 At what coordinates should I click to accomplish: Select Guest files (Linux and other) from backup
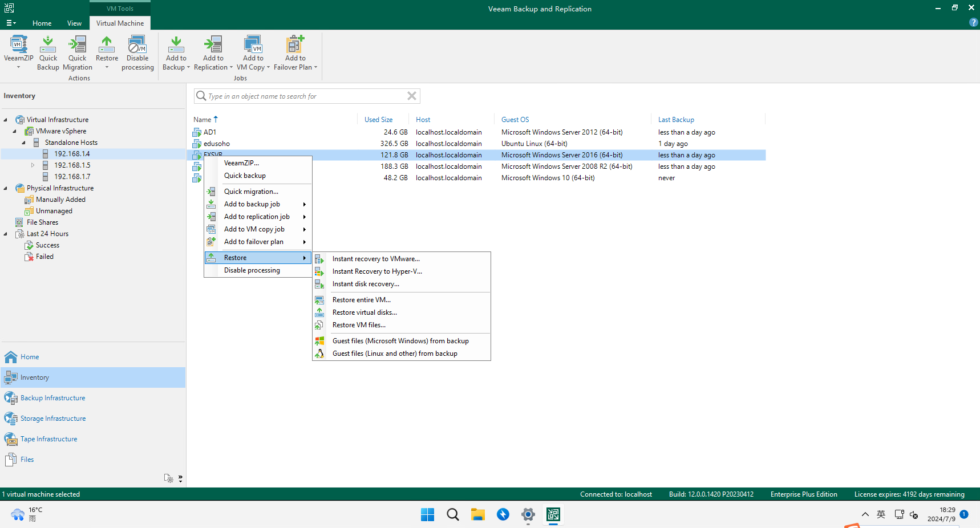[x=402, y=354]
